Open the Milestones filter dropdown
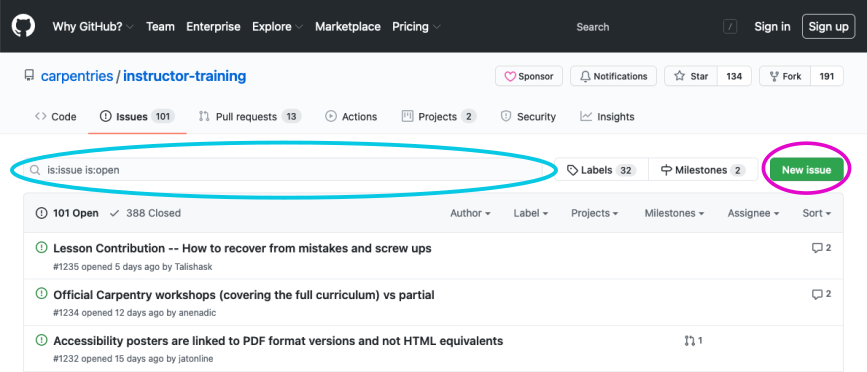The height and width of the screenshot is (372, 867). [674, 213]
